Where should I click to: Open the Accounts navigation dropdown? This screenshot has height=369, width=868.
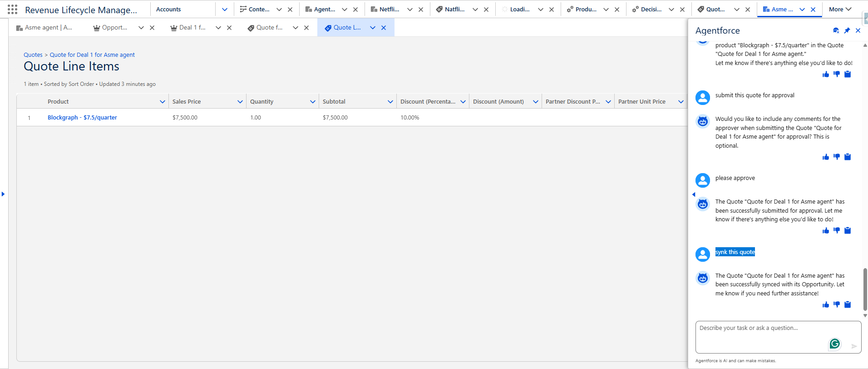[x=225, y=9]
